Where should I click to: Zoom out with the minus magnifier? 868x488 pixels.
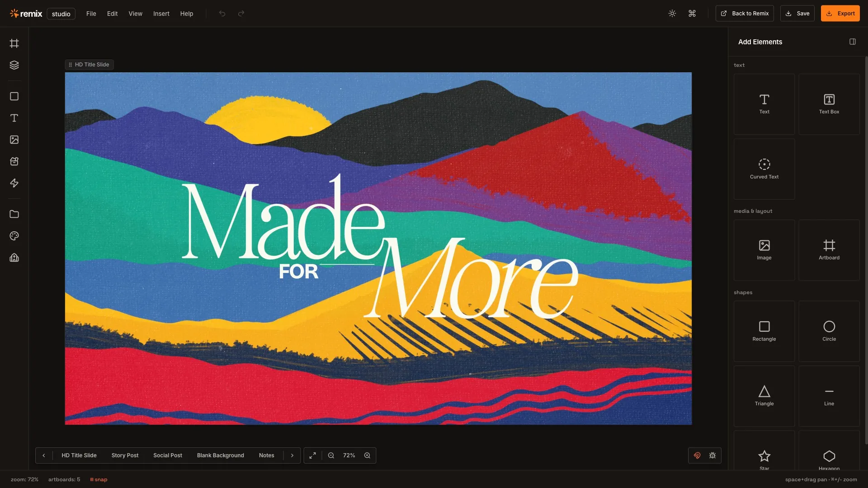pyautogui.click(x=331, y=455)
